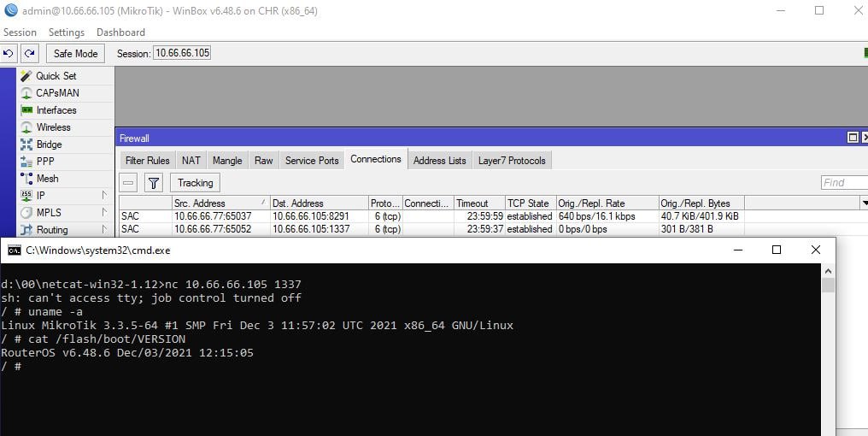Click the WinBox logo icon in title bar
The height and width of the screenshot is (436, 868).
point(10,10)
